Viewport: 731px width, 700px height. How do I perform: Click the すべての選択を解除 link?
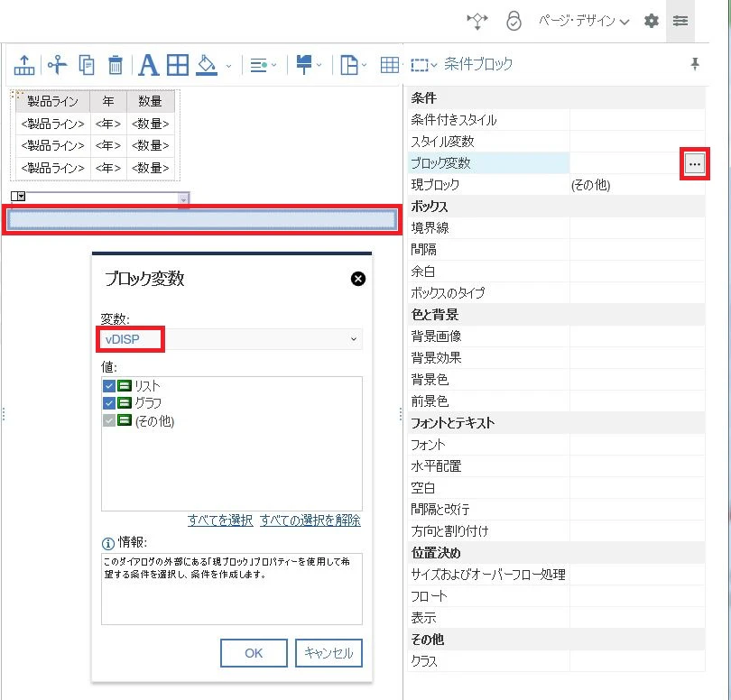[x=310, y=520]
